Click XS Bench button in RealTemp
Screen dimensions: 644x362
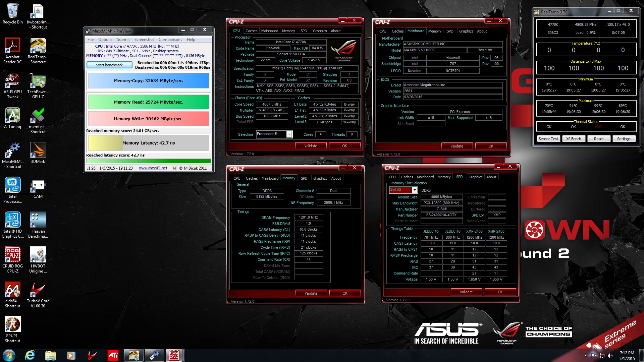(574, 139)
